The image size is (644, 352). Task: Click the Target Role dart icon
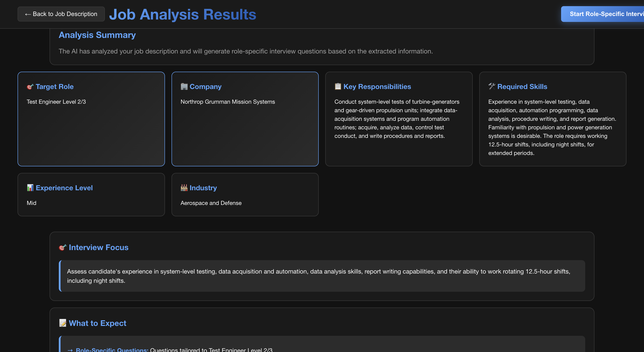point(30,87)
